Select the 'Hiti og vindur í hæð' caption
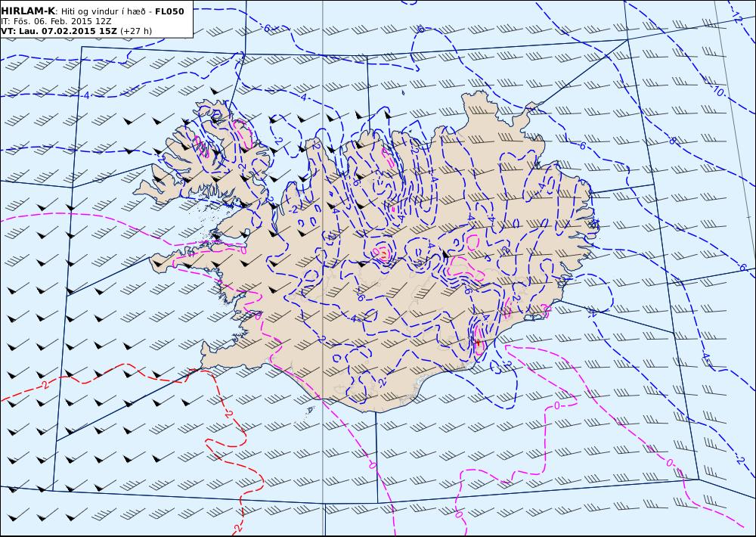756x537 pixels. point(103,11)
